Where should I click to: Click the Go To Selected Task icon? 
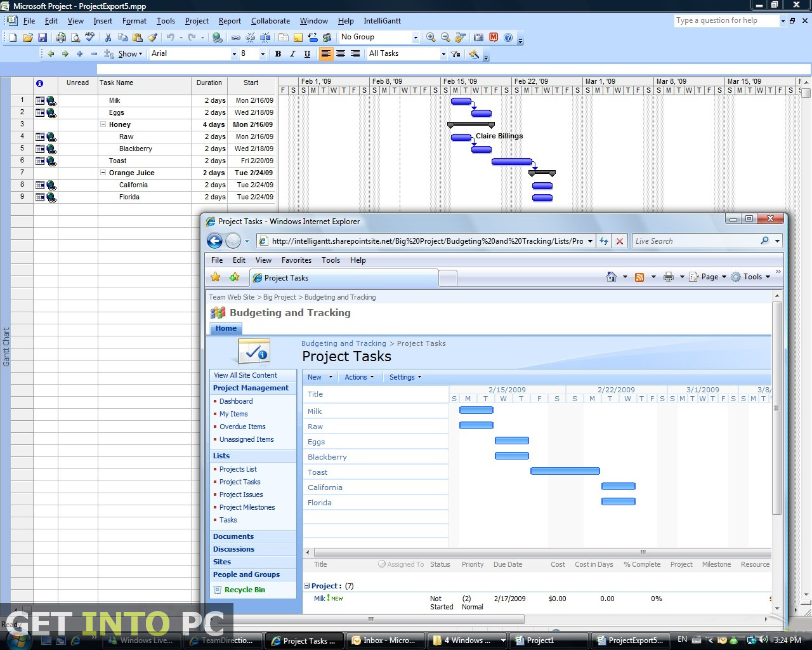[461, 37]
